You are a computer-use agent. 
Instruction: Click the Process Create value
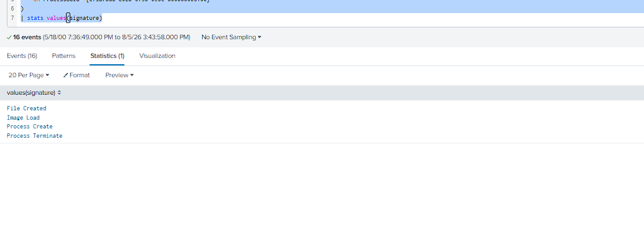30,127
